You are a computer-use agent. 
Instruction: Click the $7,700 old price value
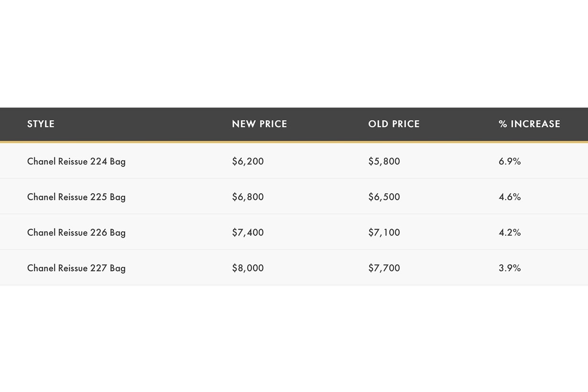pos(384,268)
